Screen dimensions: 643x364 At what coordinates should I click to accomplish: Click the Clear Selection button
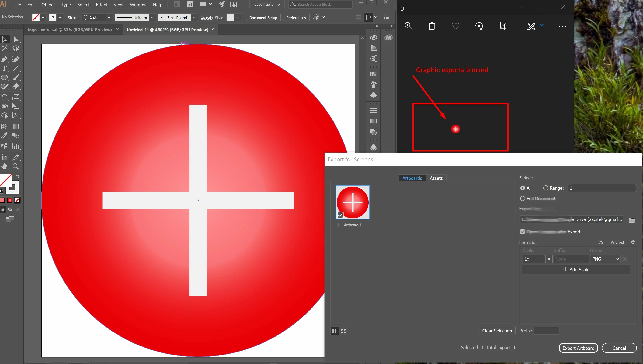(497, 331)
